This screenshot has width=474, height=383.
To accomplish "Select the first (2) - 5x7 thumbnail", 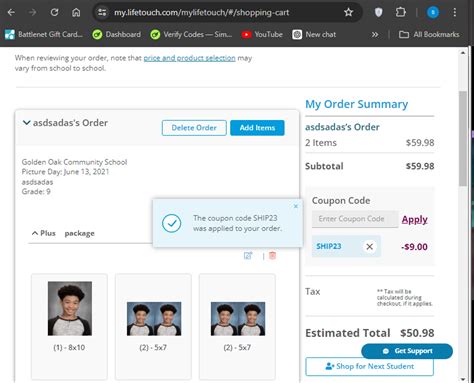I will tap(154, 319).
